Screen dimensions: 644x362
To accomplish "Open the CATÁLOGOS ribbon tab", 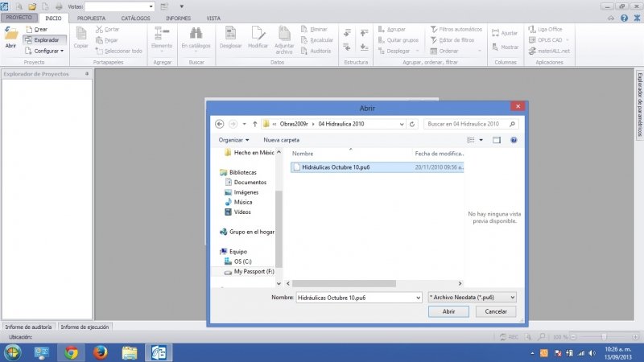I will coord(135,18).
